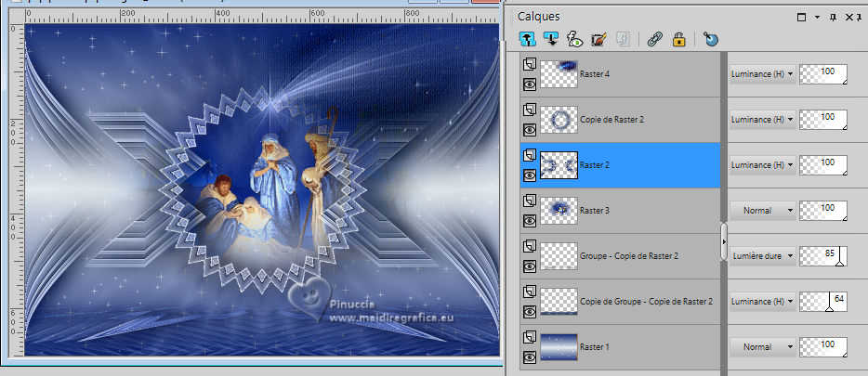Toggle the eye icon of Raster 3

530,221
